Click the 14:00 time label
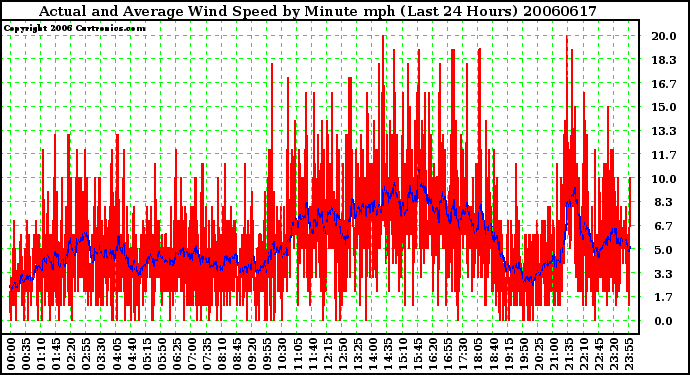690x375 pixels. click(x=372, y=354)
